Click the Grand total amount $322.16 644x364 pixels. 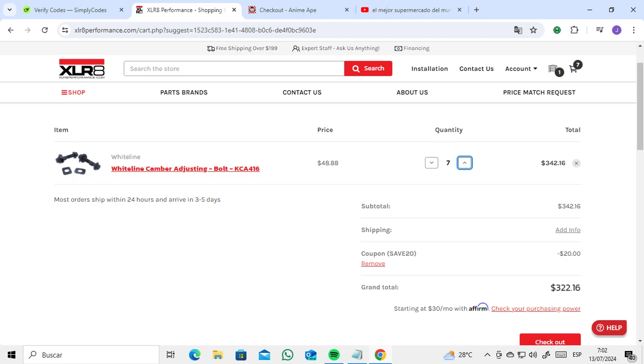coord(565,288)
